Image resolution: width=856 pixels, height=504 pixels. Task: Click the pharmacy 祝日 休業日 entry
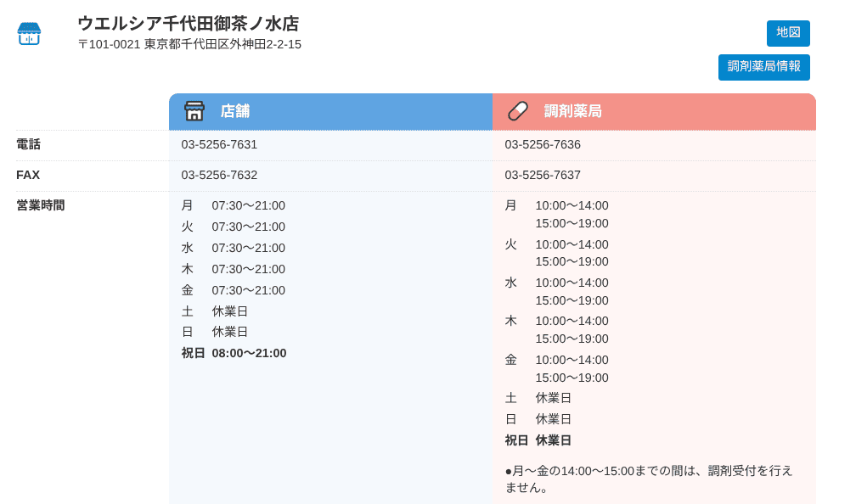click(538, 440)
